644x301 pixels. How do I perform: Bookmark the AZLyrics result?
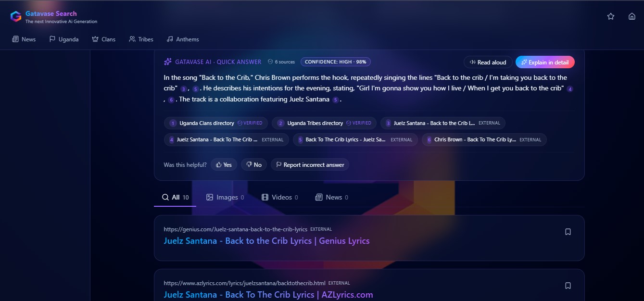[568, 286]
